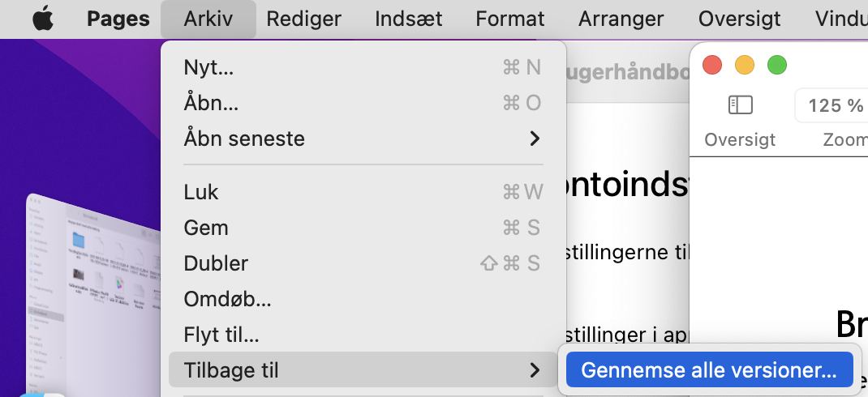Choose Nyt… from Arkiv menu
The height and width of the screenshot is (397, 868).
coord(208,67)
